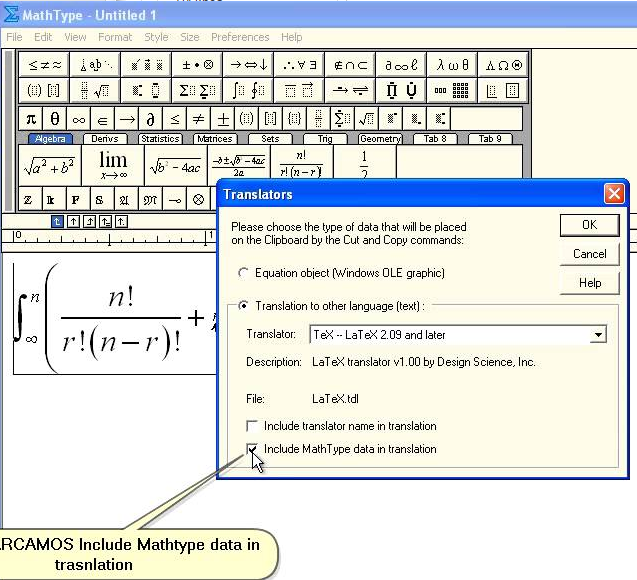Open the logical symbols palette (∴∀∃)
Image resolution: width=637 pixels, height=580 pixels.
(x=299, y=65)
